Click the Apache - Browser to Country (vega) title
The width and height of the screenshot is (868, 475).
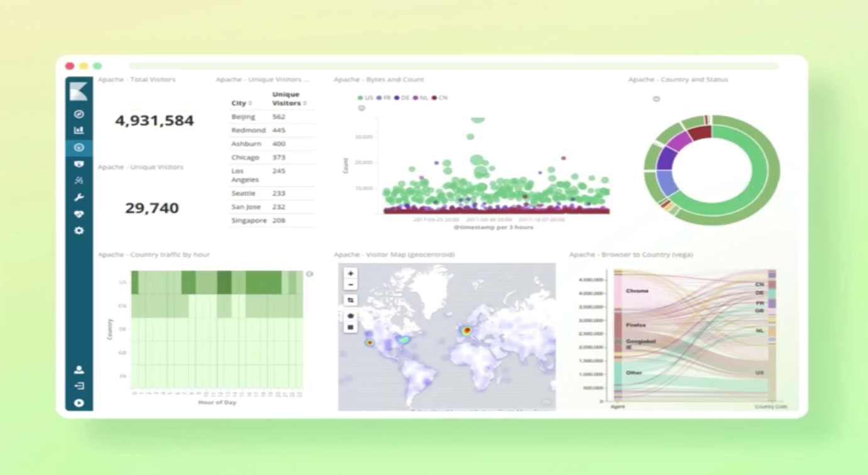pos(631,254)
